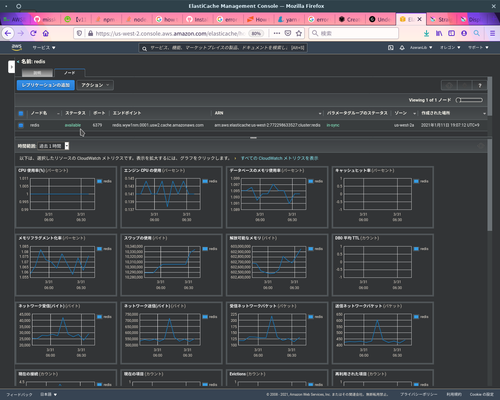Switch to the yarn browser tab
The width and height of the screenshot is (500, 400).
click(x=289, y=19)
